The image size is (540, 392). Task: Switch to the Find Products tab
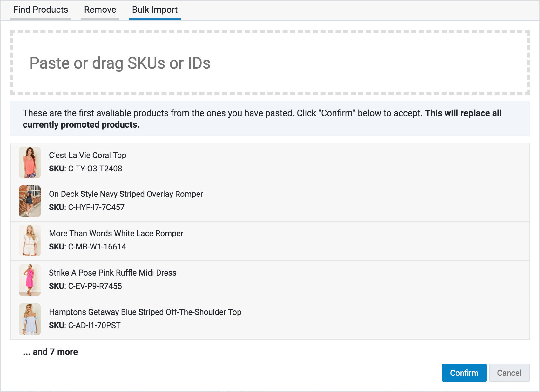pos(41,10)
